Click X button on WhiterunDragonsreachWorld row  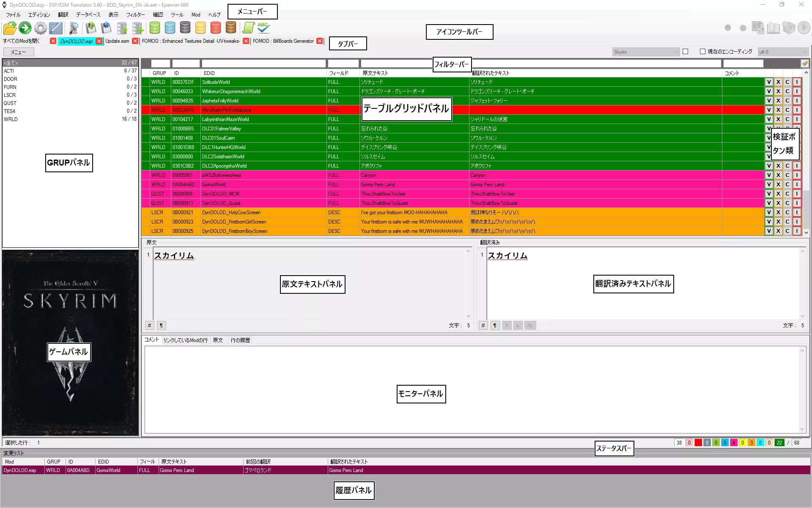coord(778,91)
